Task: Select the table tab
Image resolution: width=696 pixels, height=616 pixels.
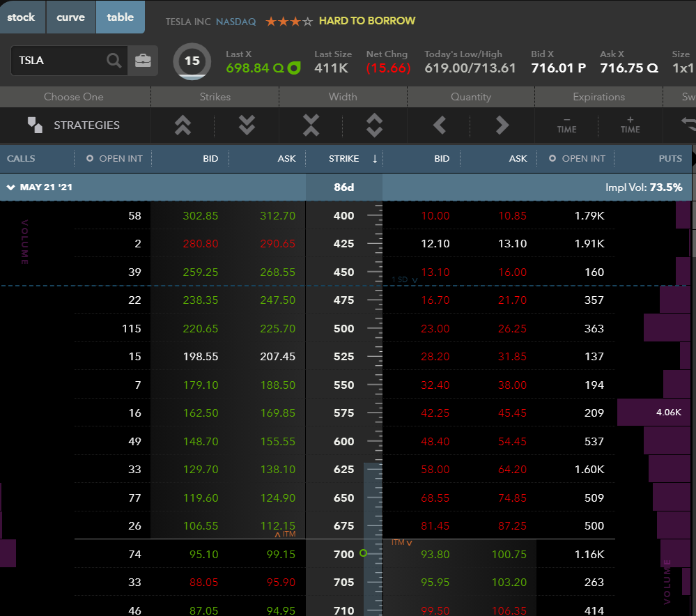Action: (x=121, y=17)
